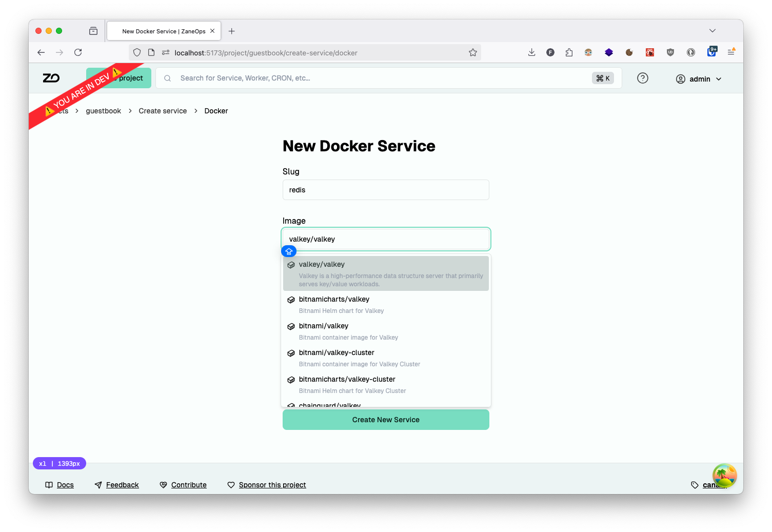Click the F circle extension icon

click(550, 52)
